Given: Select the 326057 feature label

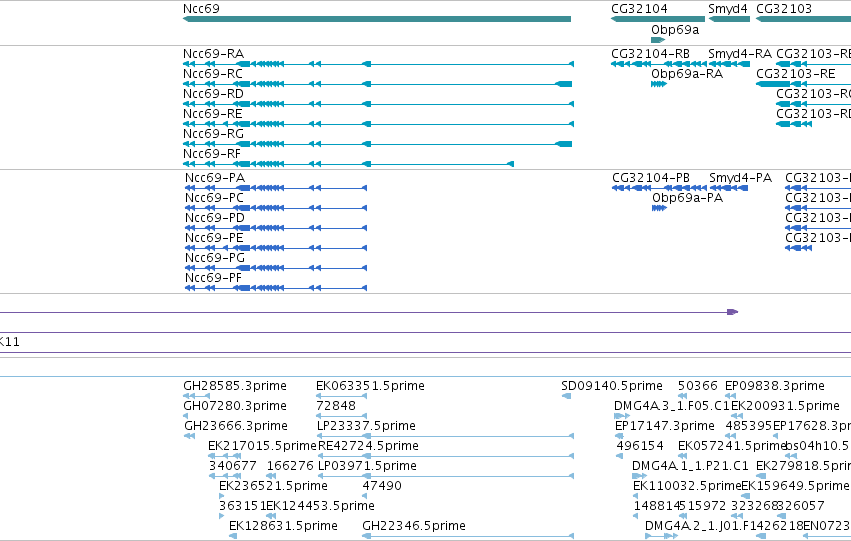Looking at the screenshot, I should (x=801, y=506).
